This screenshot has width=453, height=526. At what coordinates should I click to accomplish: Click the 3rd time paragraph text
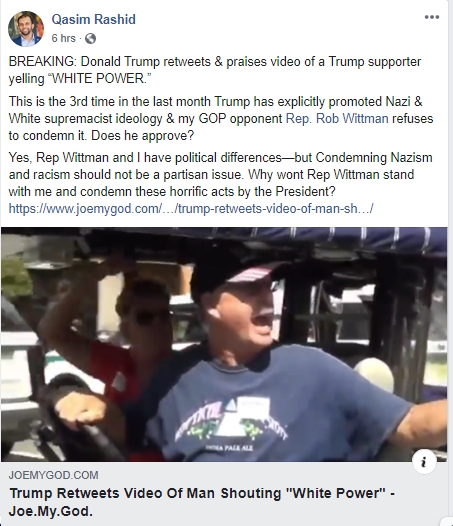coord(220,118)
